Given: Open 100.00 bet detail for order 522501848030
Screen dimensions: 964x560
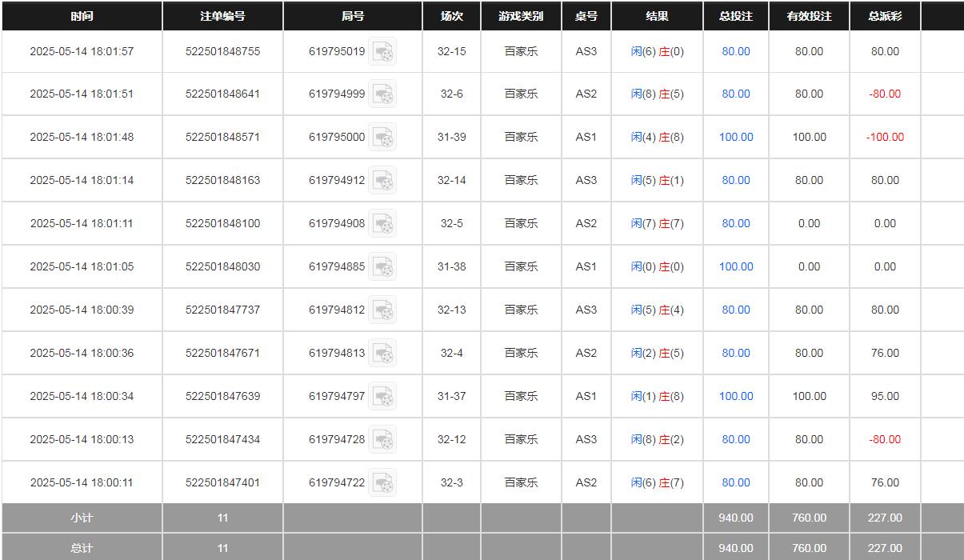Looking at the screenshot, I should click(x=736, y=266).
